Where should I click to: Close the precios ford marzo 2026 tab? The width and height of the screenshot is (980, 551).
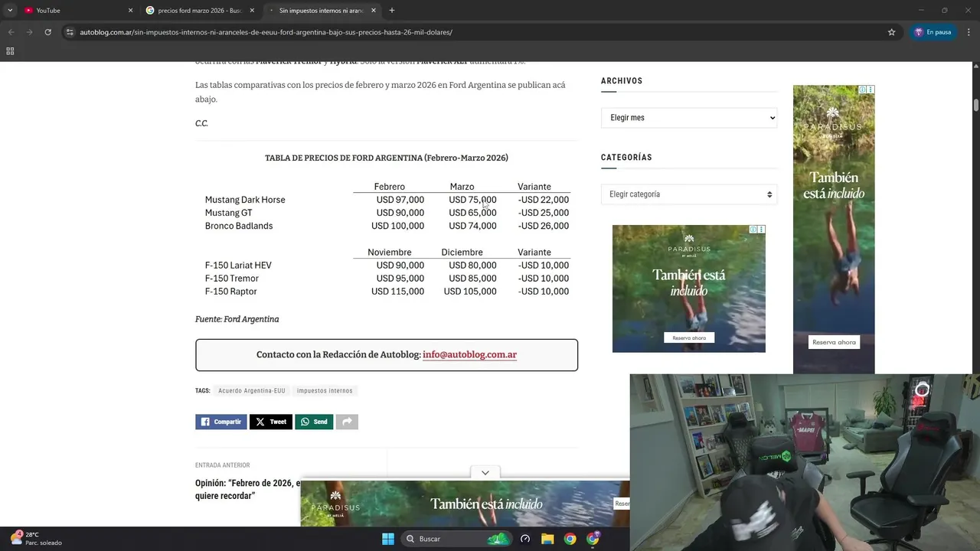point(252,10)
